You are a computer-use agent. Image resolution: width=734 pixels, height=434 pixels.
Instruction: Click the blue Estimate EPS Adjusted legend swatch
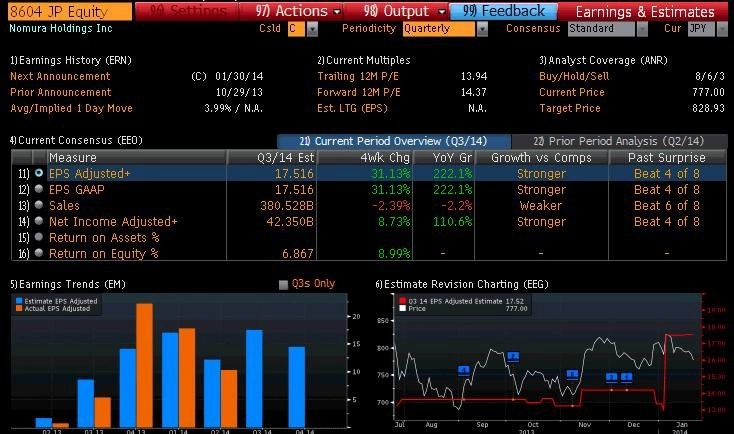19,301
